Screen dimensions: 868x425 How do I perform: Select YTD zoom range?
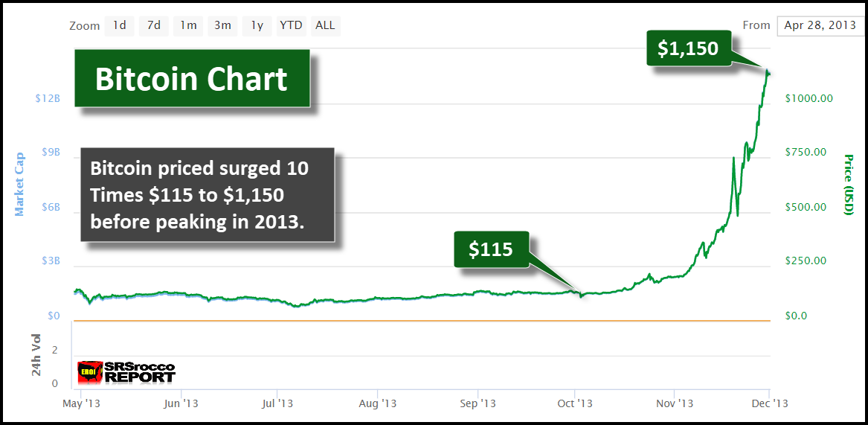[x=291, y=25]
